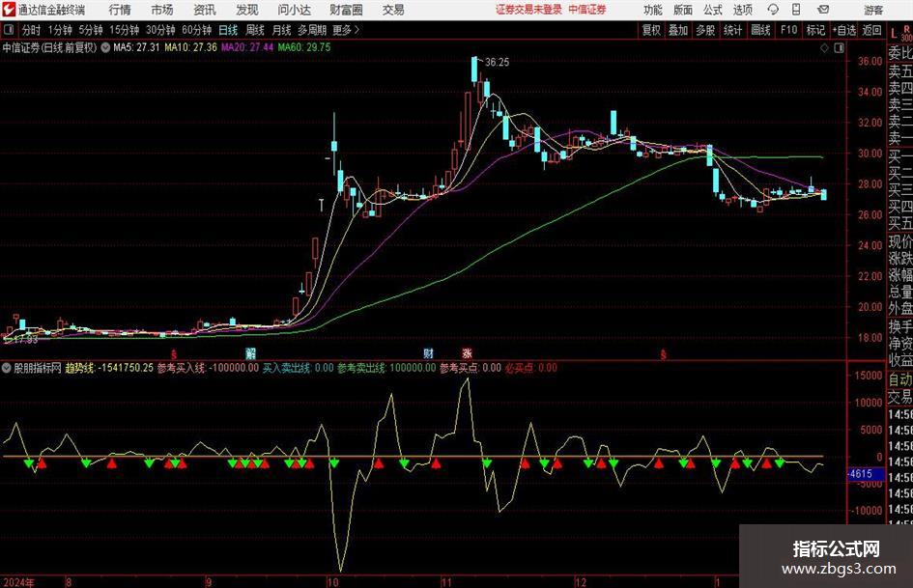The image size is (913, 588).
Task: Click the 中信证券 broker link in title bar
Action: (x=587, y=10)
